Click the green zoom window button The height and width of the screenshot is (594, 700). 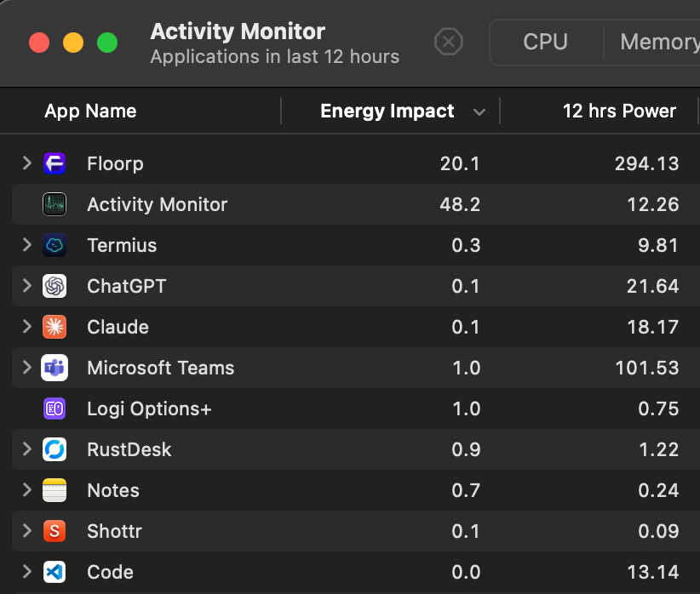coord(107,43)
